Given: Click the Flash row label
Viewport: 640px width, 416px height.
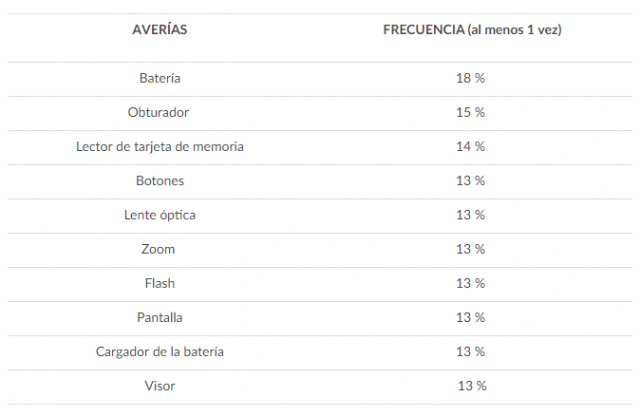Looking at the screenshot, I should tap(160, 283).
